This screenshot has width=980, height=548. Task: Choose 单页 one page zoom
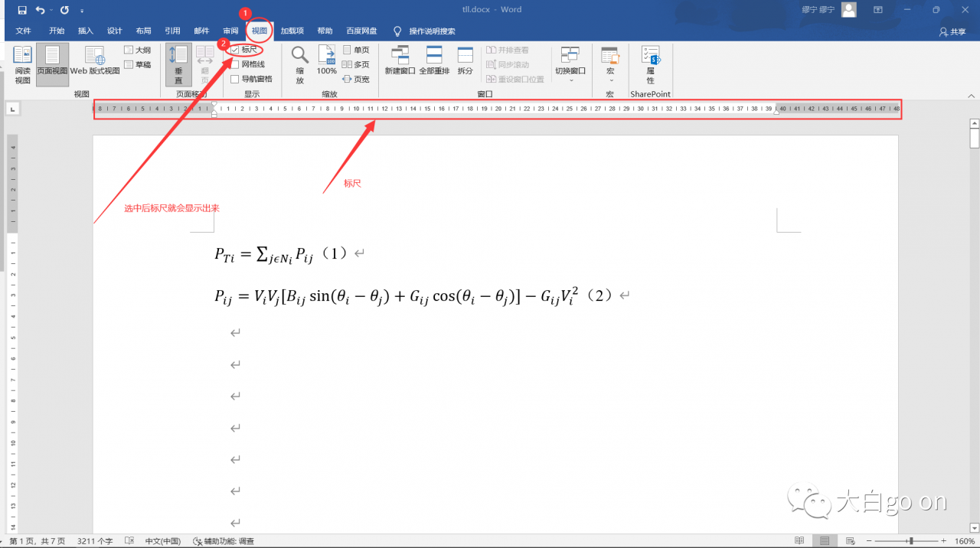click(356, 50)
